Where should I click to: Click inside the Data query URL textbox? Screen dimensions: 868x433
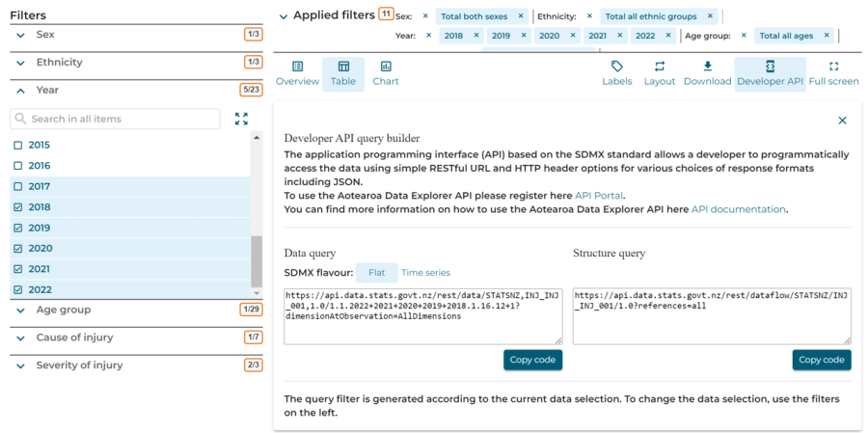(x=423, y=316)
